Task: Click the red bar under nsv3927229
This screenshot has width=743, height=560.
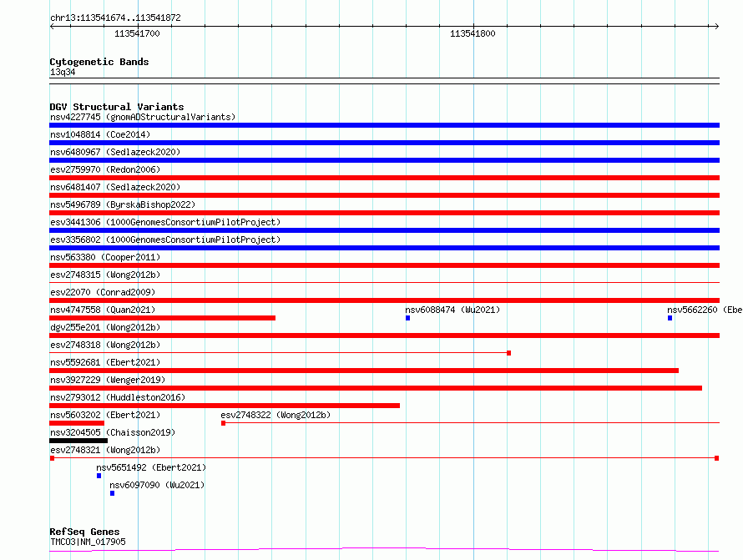Action: (x=376, y=388)
